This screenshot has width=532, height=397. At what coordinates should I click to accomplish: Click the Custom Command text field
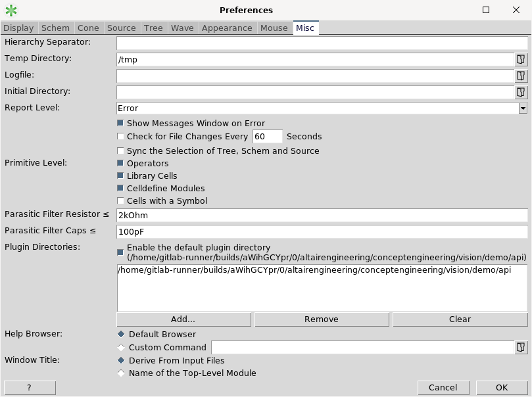(x=363, y=347)
